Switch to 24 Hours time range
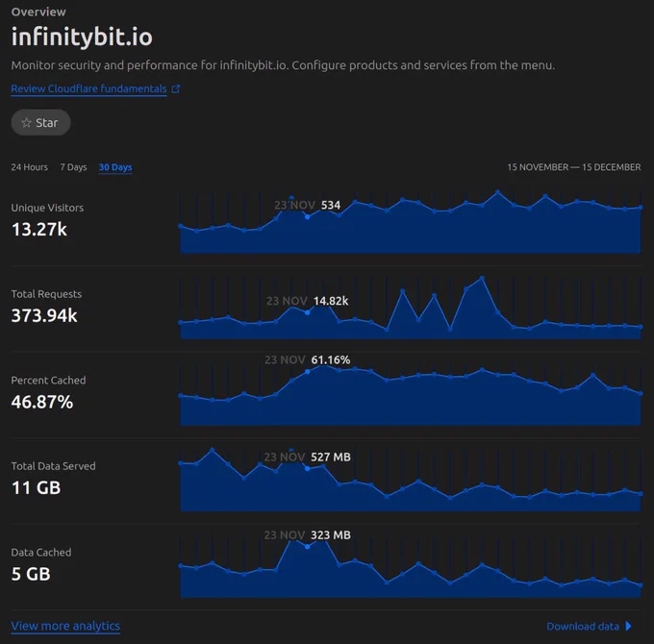 (29, 167)
